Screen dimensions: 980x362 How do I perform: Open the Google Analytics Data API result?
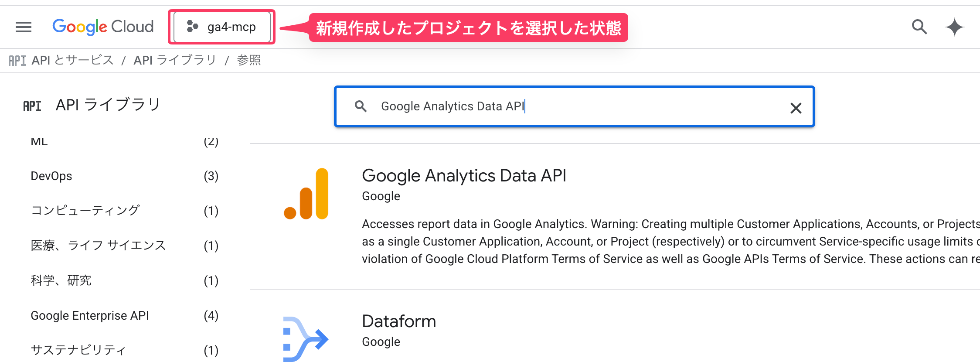(x=464, y=176)
